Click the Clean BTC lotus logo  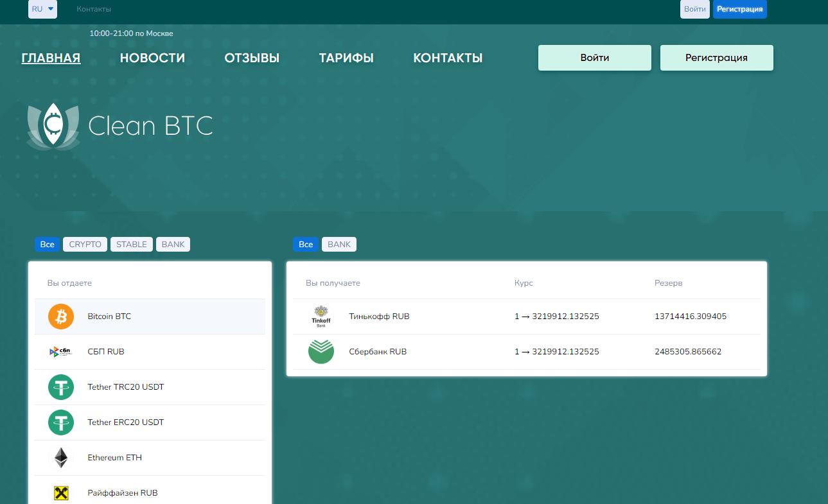point(53,126)
